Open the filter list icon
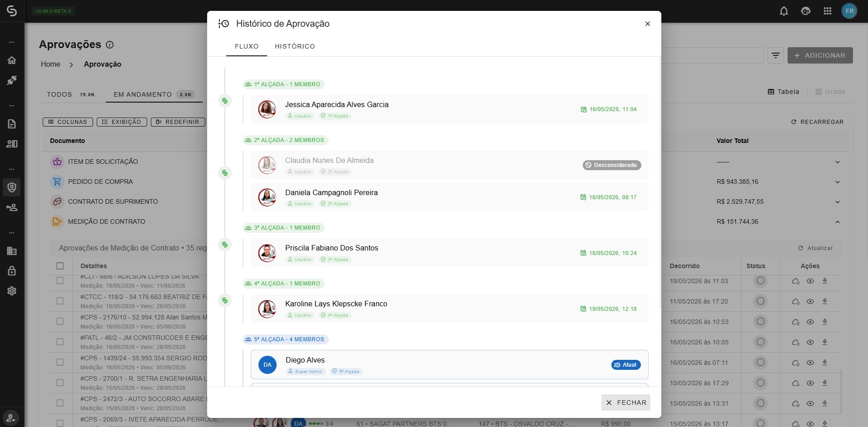Screen dimensions: 868x427 pos(776,55)
